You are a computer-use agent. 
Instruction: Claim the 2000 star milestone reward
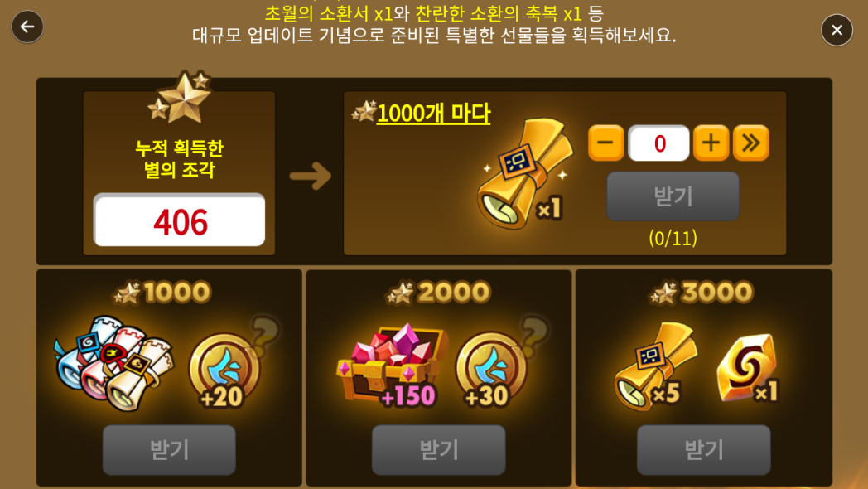pos(438,450)
